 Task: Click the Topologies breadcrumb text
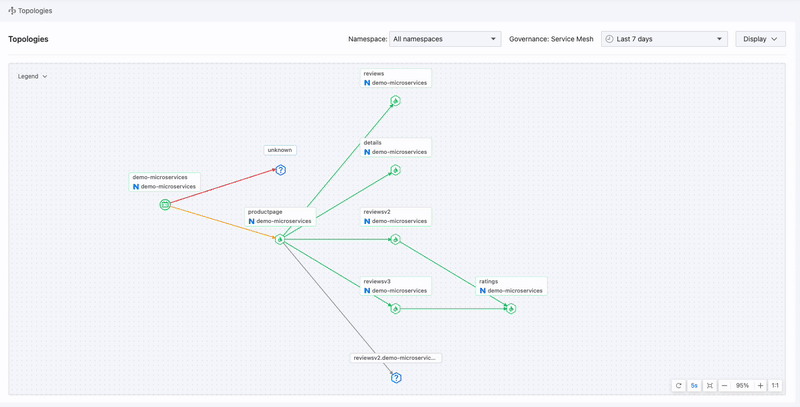35,11
